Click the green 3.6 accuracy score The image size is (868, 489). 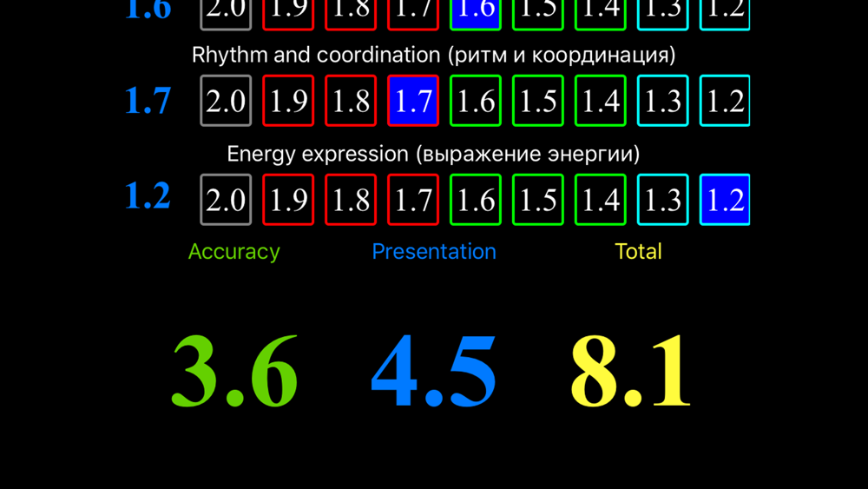234,371
